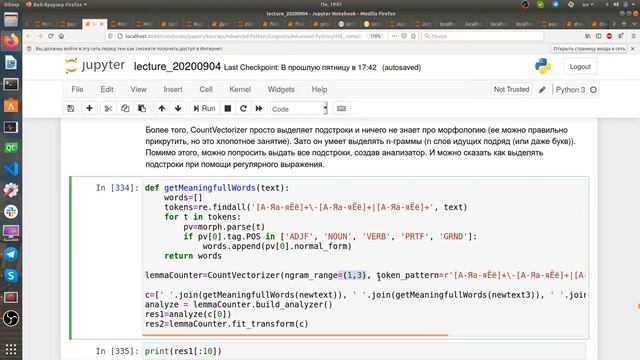Go to Firefox home page

click(x=61, y=36)
